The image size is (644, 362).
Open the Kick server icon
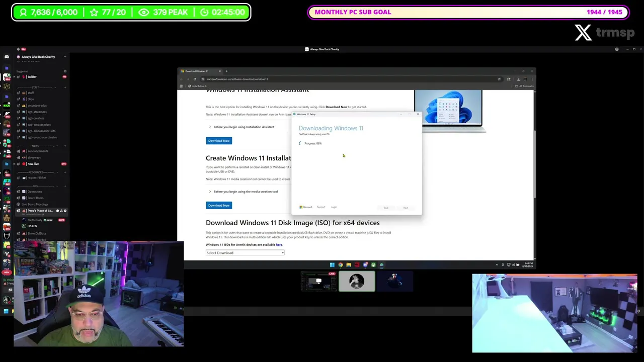[7, 105]
